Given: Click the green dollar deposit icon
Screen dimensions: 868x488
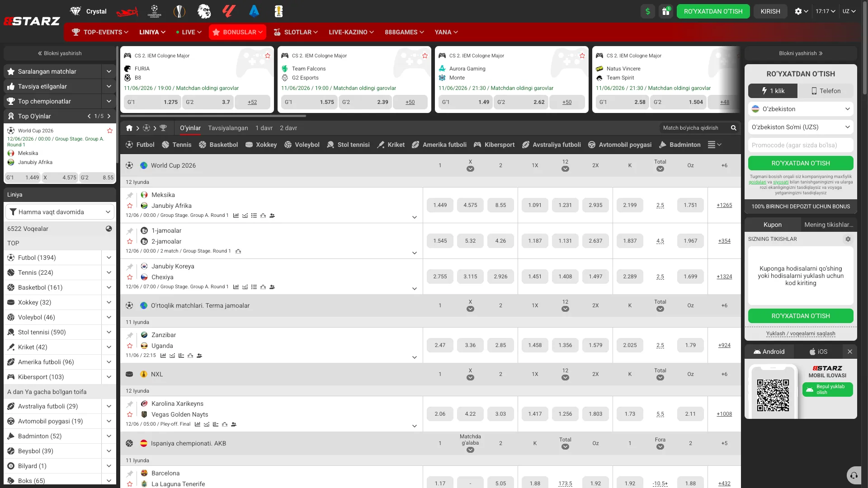Looking at the screenshot, I should pyautogui.click(x=648, y=11).
